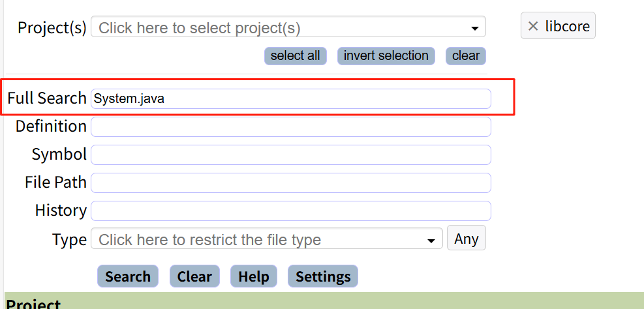Click the Full Search input field
644x309 pixels.
(x=290, y=98)
